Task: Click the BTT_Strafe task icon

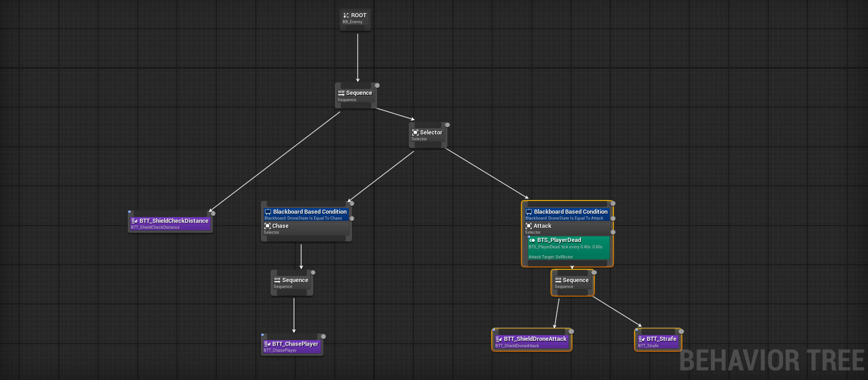Action: (642, 339)
